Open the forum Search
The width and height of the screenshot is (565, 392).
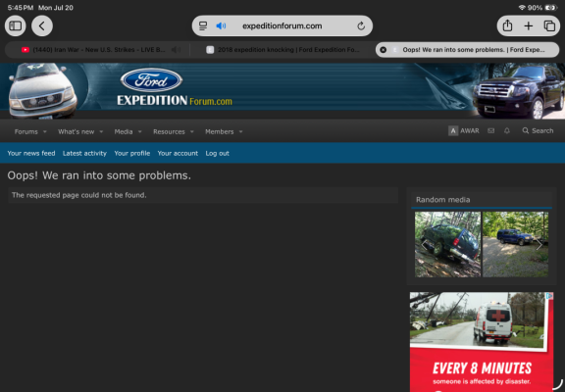tap(538, 131)
